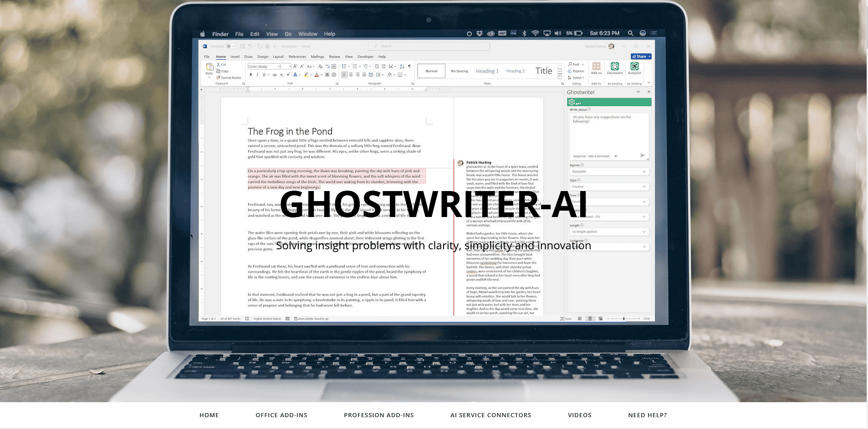
Task: Expand the Styles gallery more arrow
Action: point(560,76)
